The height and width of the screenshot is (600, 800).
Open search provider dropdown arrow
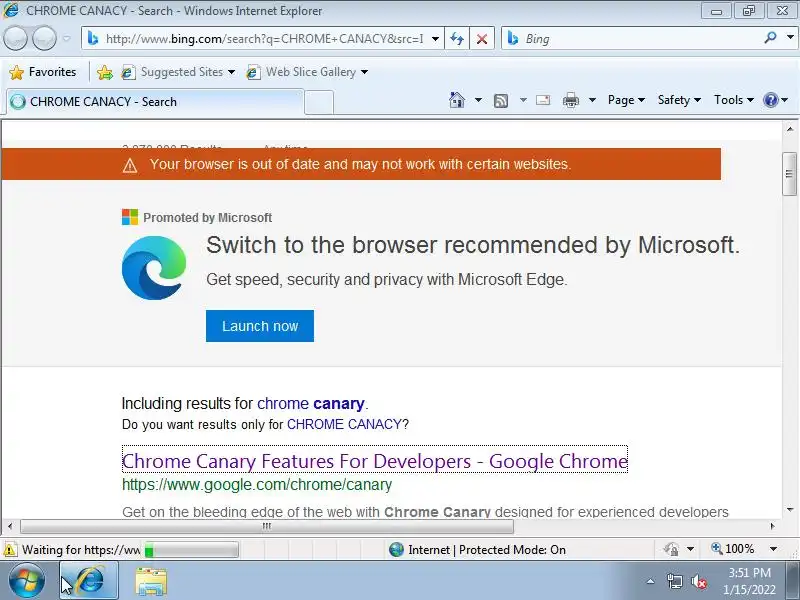[790, 38]
